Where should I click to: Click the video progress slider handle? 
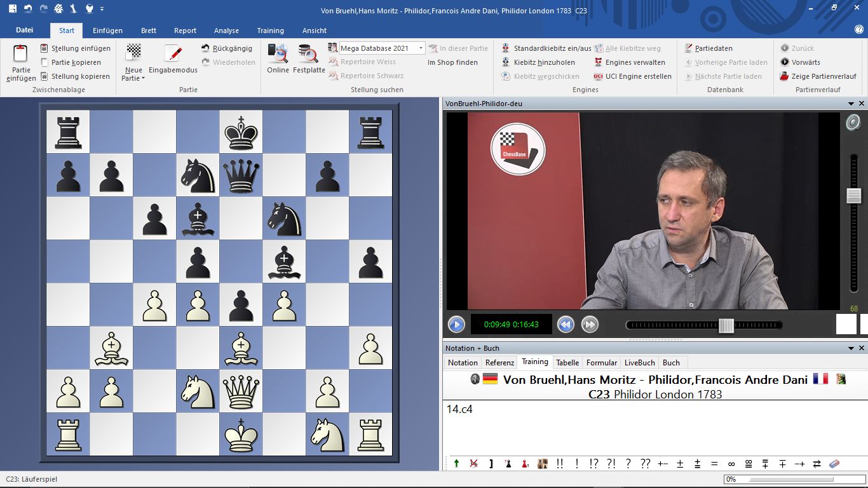pos(726,325)
